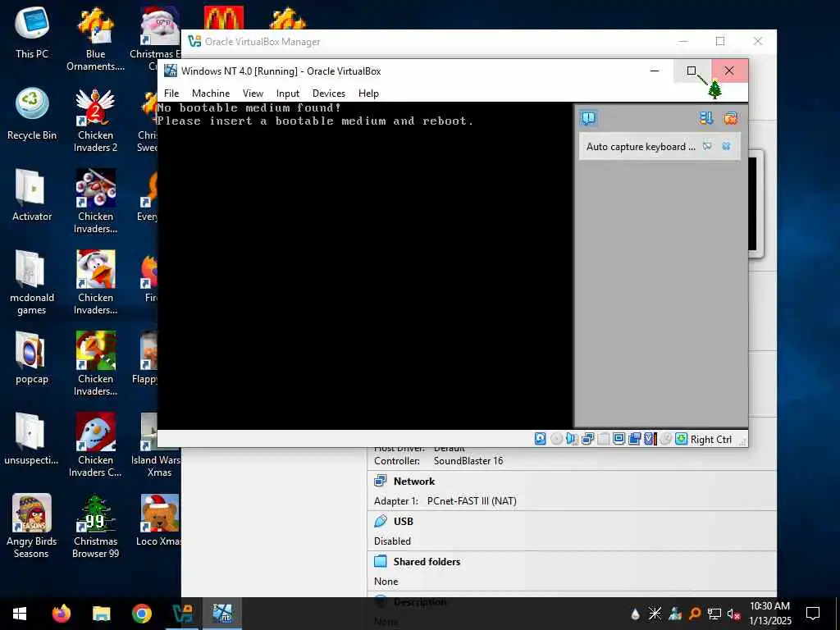
Task: Switch to the running NT VM taskbar button
Action: pyautogui.click(x=222, y=614)
